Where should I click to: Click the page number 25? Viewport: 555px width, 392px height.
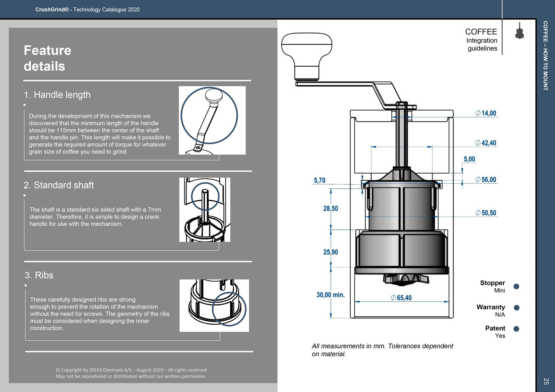pos(546,381)
